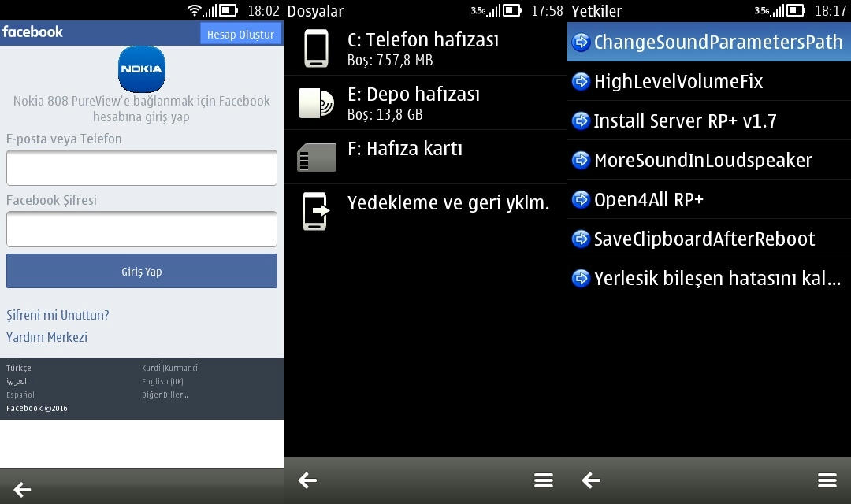Image resolution: width=851 pixels, height=504 pixels.
Task: Open options menu icon in Yetkiler screen
Action: pyautogui.click(x=827, y=480)
